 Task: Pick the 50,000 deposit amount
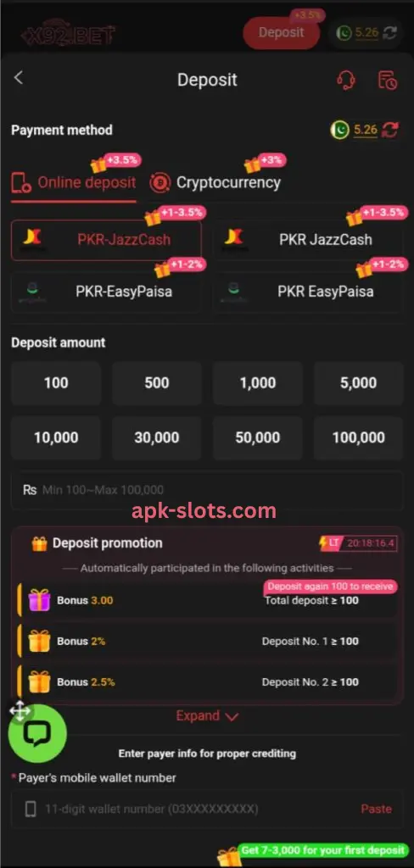click(258, 438)
